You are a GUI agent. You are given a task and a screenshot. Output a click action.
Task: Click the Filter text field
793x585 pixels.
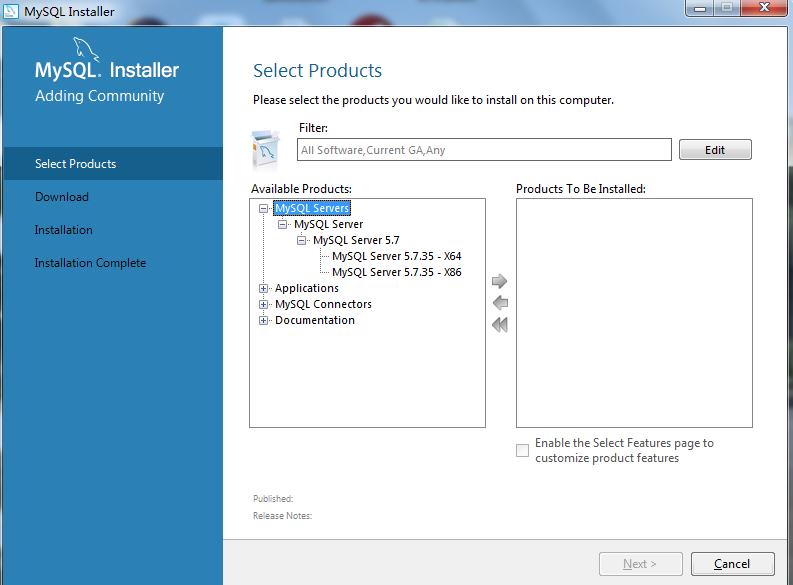click(x=484, y=150)
